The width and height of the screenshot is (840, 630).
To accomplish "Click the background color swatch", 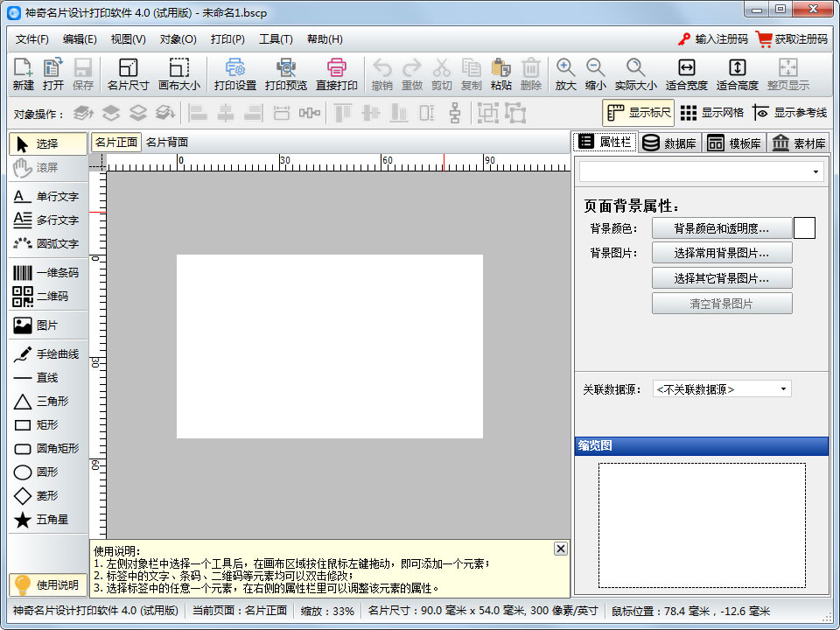I will tap(804, 227).
